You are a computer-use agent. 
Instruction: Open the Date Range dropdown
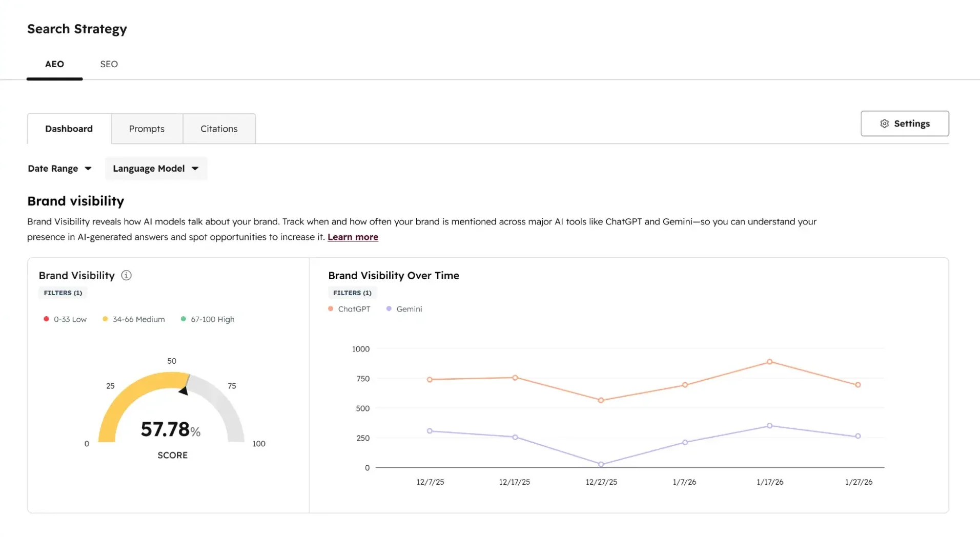pyautogui.click(x=59, y=169)
